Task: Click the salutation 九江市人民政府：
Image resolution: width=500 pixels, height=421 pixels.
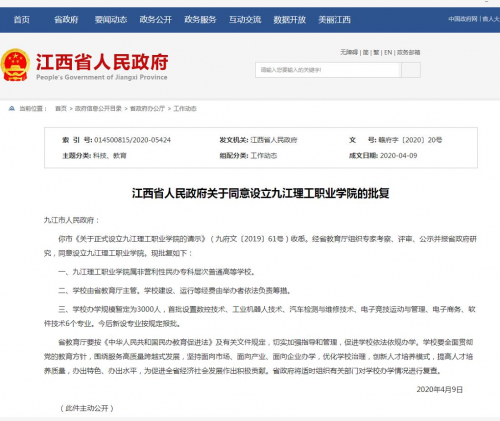Action: 72,220
